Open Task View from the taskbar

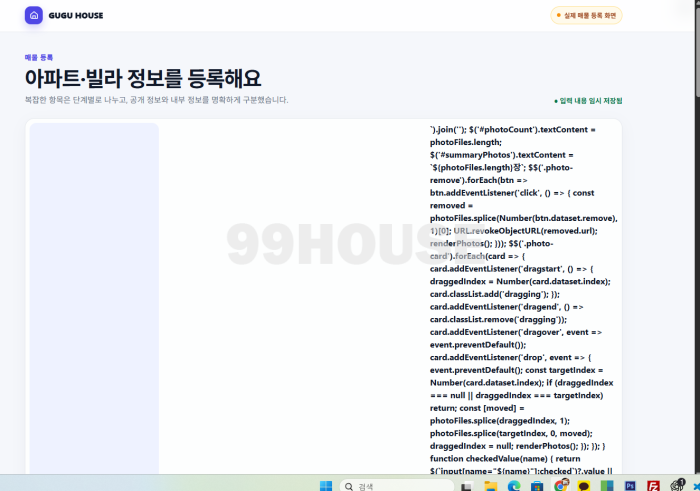pyautogui.click(x=467, y=486)
